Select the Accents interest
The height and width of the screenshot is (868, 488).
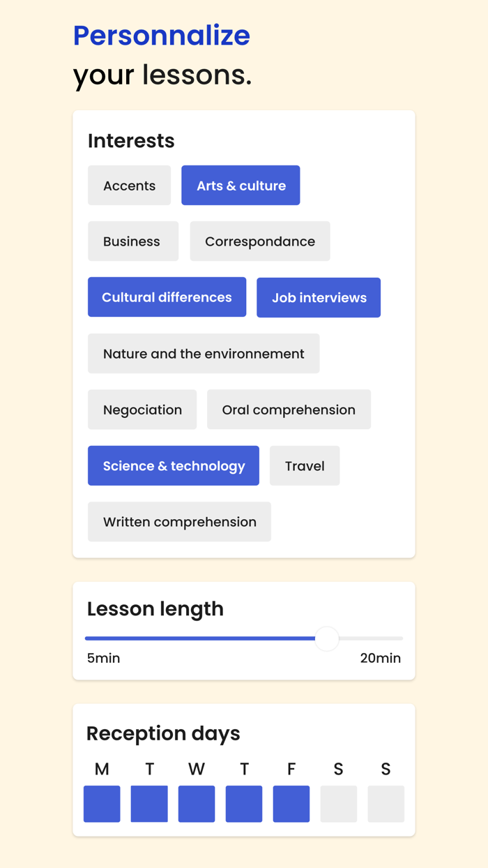tap(129, 185)
